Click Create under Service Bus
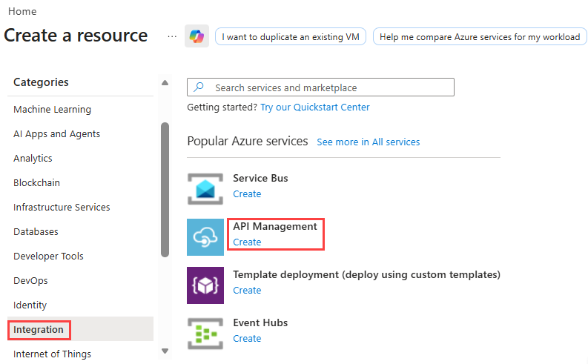Image resolution: width=588 pixels, height=364 pixels. pyautogui.click(x=247, y=193)
